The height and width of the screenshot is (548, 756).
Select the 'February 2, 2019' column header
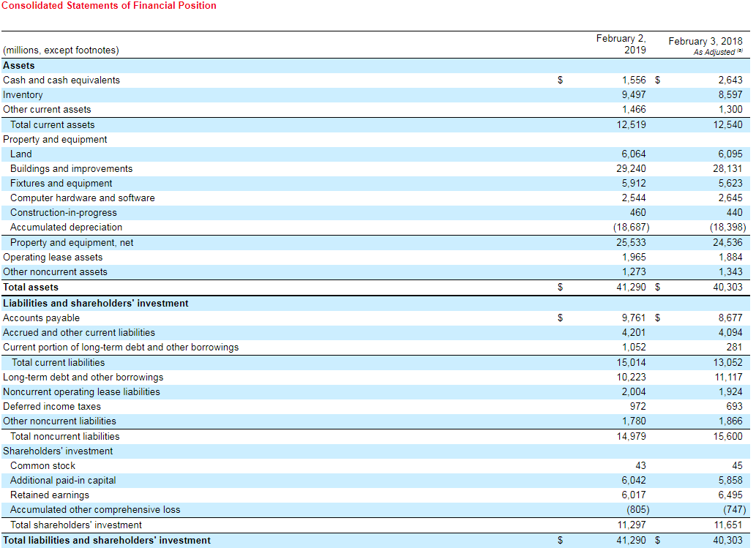click(x=621, y=45)
